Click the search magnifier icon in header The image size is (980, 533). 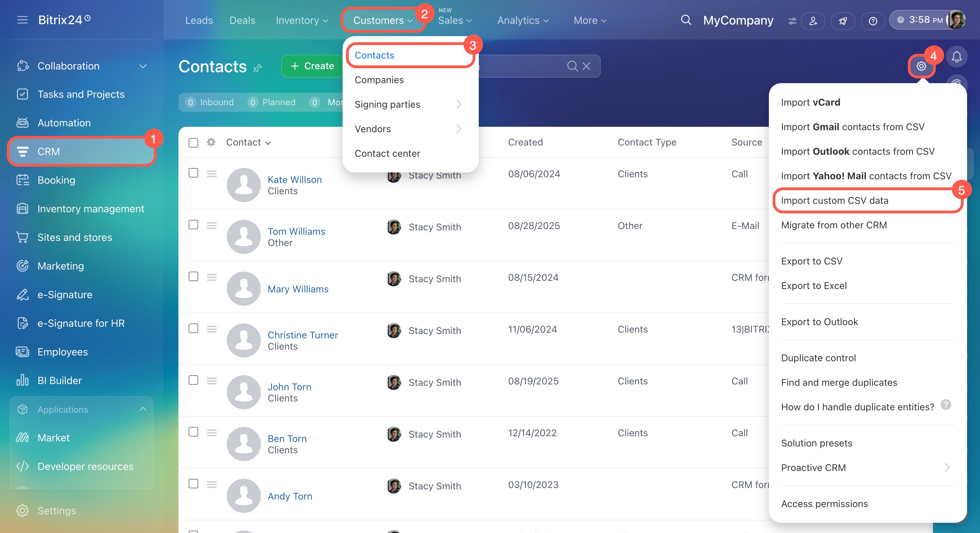(x=685, y=20)
